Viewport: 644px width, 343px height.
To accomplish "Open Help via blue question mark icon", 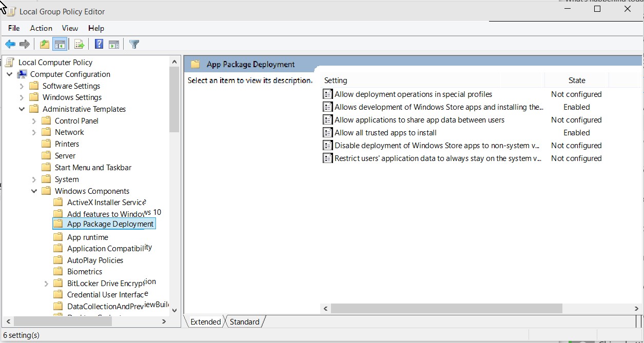I will coord(99,45).
